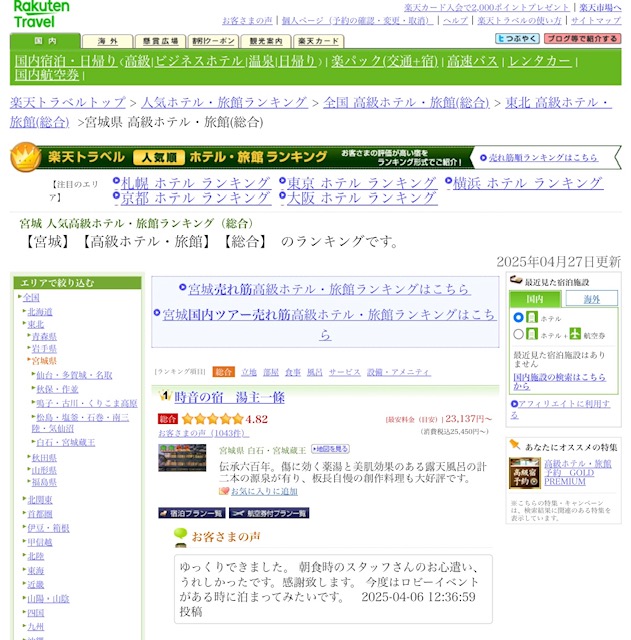Open the 懸賞広場 tab
This screenshot has height=640, width=631.
click(160, 41)
